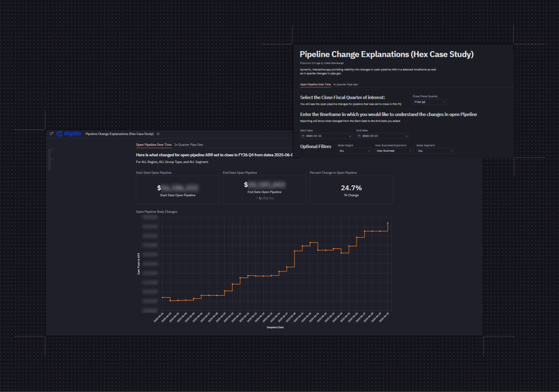Click the Algolia logo
559x392 pixels.
[69, 134]
